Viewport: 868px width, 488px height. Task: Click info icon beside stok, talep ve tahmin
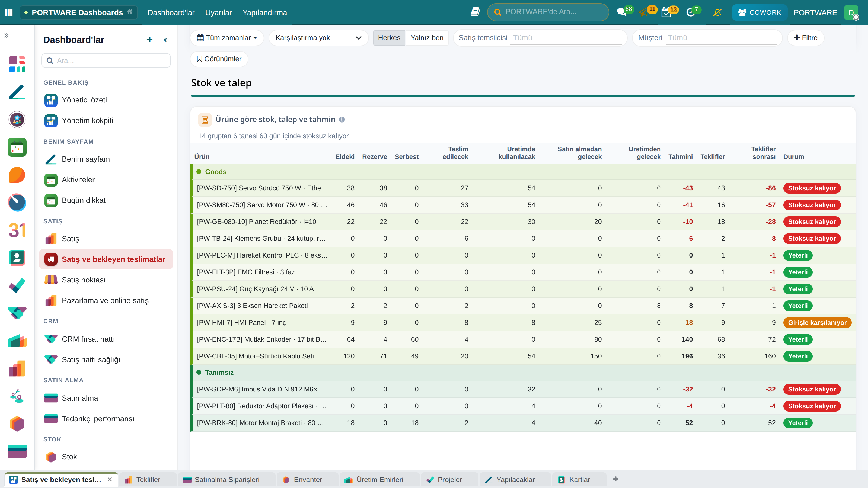(x=342, y=120)
